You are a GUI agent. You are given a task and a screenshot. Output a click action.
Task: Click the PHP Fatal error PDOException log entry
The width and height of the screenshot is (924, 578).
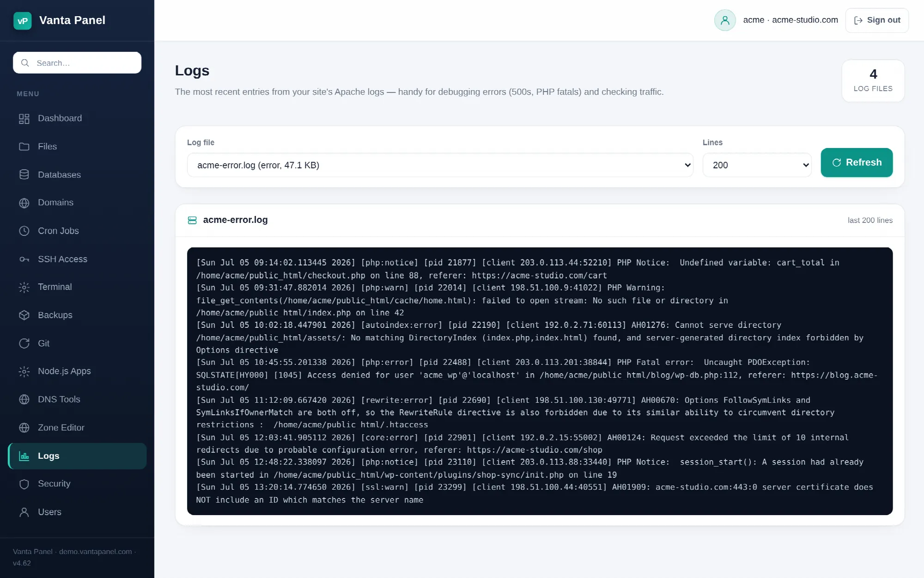536,375
